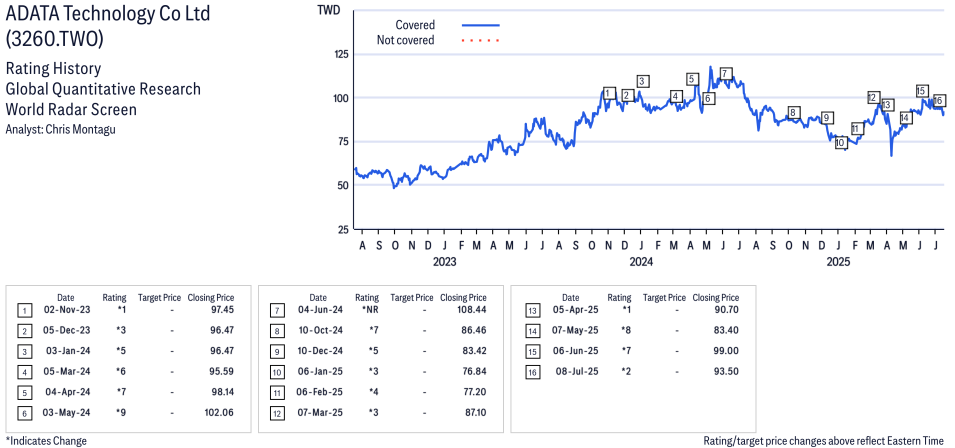Image resolution: width=955 pixels, height=448 pixels.
Task: Click the boxed 1 in the rating table
Action: pyautogui.click(x=24, y=311)
